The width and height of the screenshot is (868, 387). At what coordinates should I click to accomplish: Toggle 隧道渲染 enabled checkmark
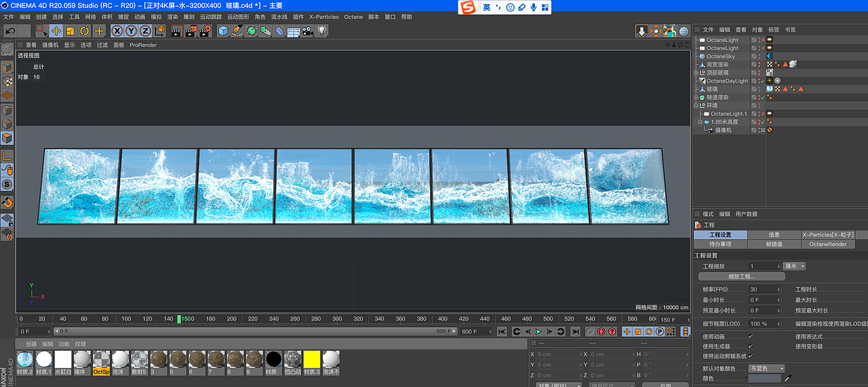click(762, 97)
